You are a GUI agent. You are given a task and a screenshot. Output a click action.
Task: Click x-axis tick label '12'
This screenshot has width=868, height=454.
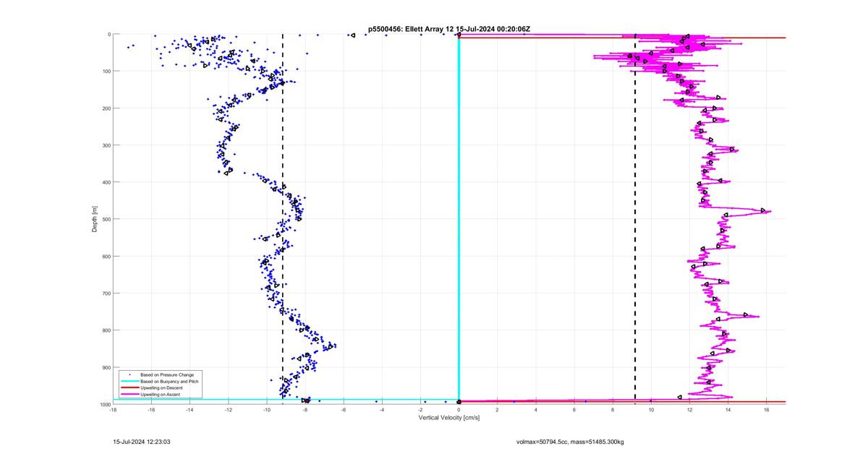pyautogui.click(x=690, y=410)
